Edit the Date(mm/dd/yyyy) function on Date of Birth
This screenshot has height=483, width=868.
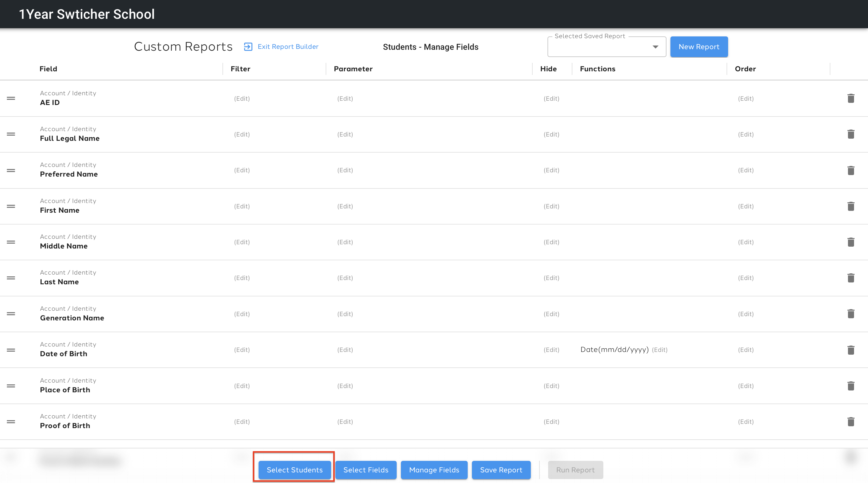(x=659, y=350)
